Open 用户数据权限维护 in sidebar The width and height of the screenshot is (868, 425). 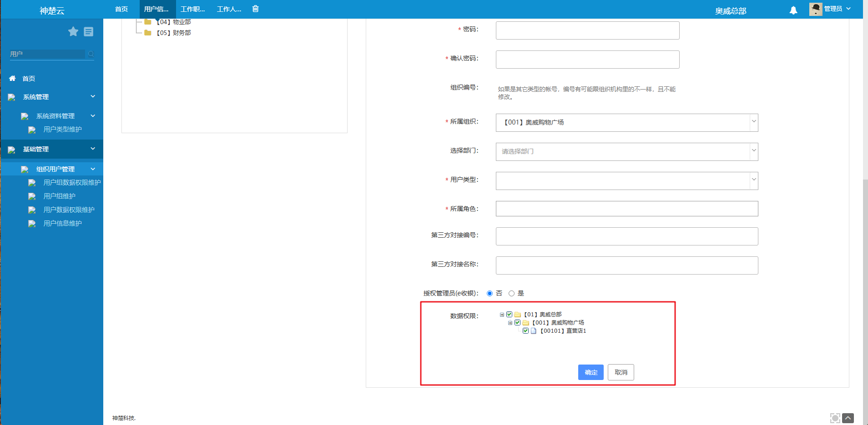coord(69,210)
